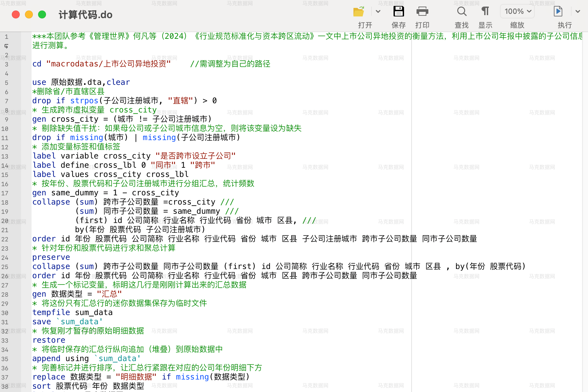Save the script with the 保存 save icon
Viewport: 588px width, 392px height.
398,11
